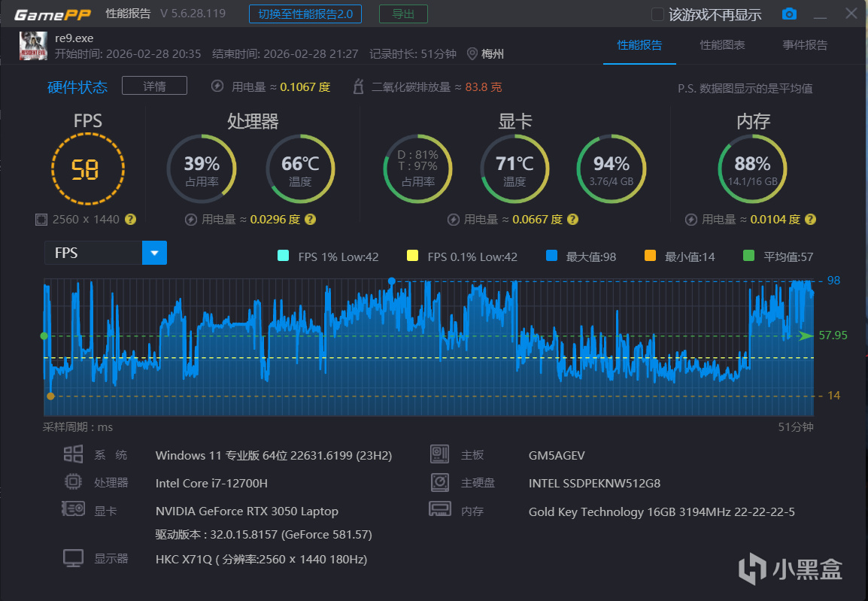Click the 梅州 location pin icon
Image resolution: width=868 pixels, height=601 pixels.
pyautogui.click(x=472, y=53)
